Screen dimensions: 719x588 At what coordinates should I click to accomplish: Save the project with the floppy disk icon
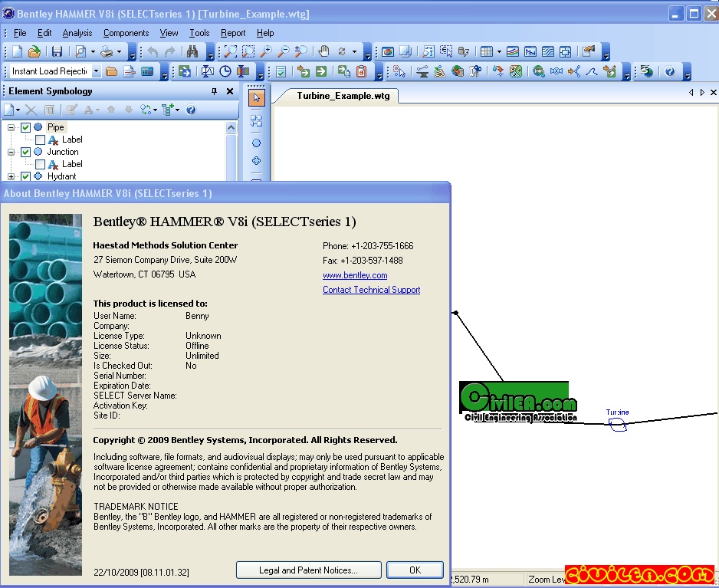57,51
